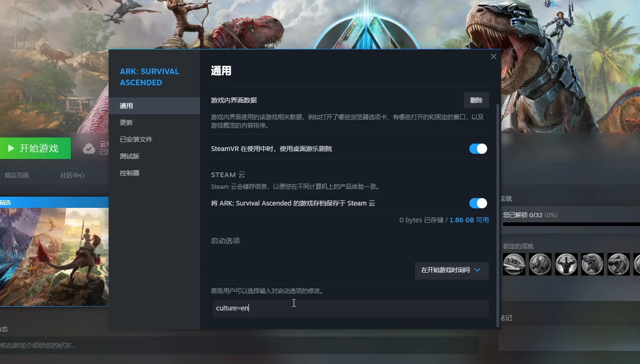Close the ARK properties dialog

[493, 56]
